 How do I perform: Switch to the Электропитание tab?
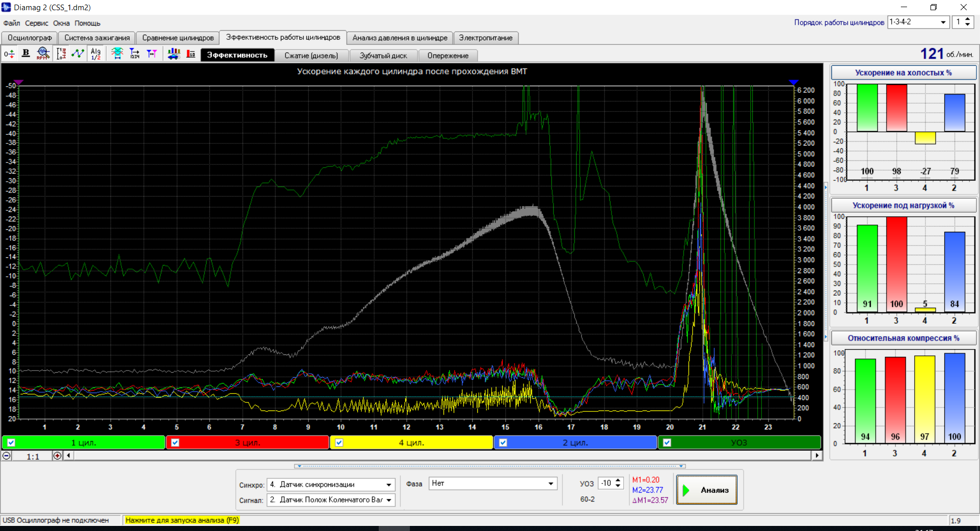tap(486, 38)
